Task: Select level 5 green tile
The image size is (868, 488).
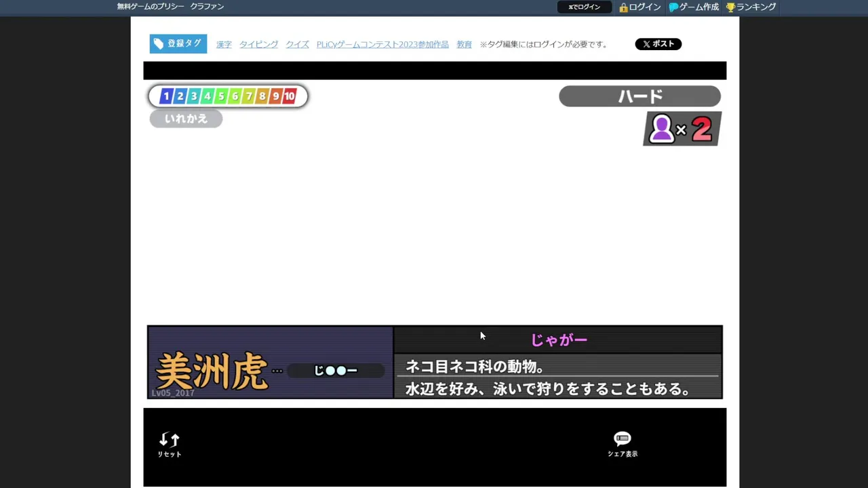Action: pyautogui.click(x=220, y=96)
